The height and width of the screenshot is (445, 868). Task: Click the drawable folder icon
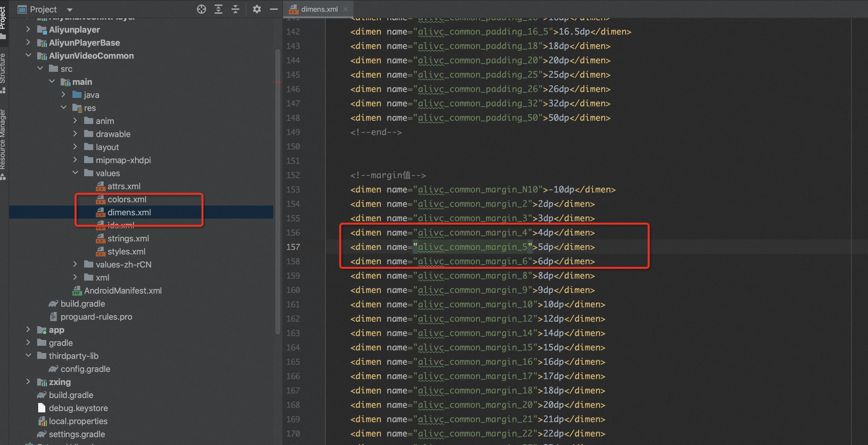pyautogui.click(x=89, y=133)
